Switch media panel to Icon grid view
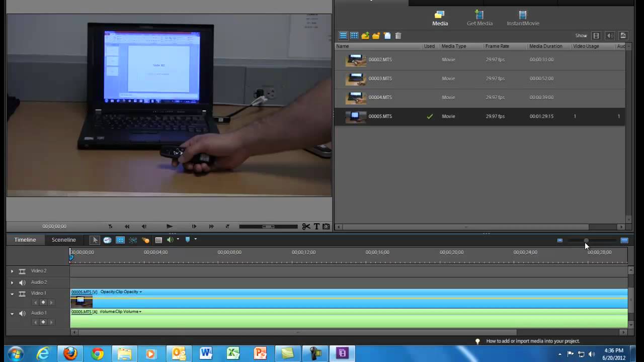 point(354,36)
